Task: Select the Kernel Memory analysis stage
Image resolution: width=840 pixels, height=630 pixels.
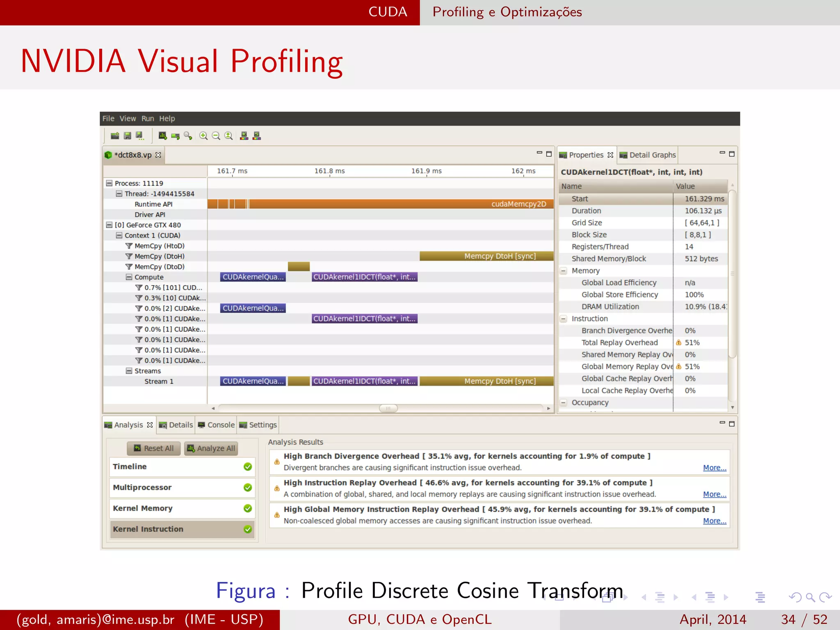Action: [x=182, y=509]
